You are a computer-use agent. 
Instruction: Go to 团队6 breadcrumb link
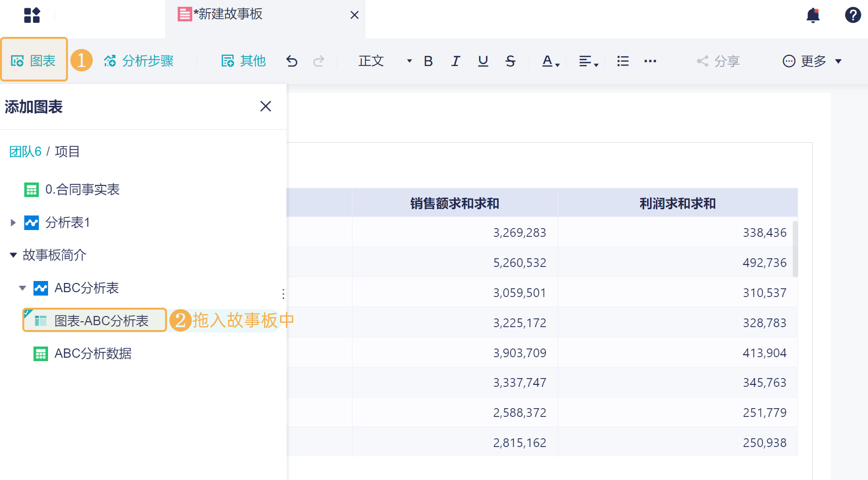(x=25, y=151)
